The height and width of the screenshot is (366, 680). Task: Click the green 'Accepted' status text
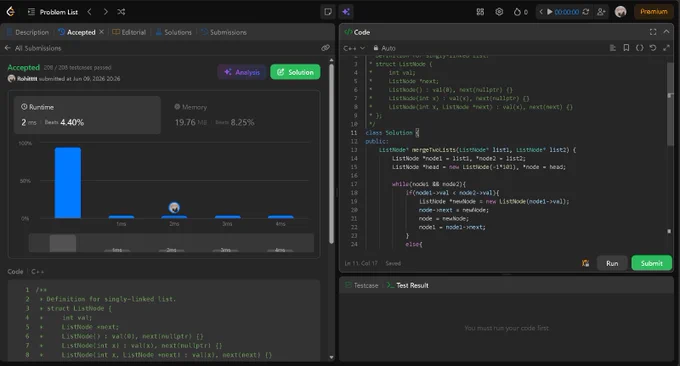coord(23,68)
